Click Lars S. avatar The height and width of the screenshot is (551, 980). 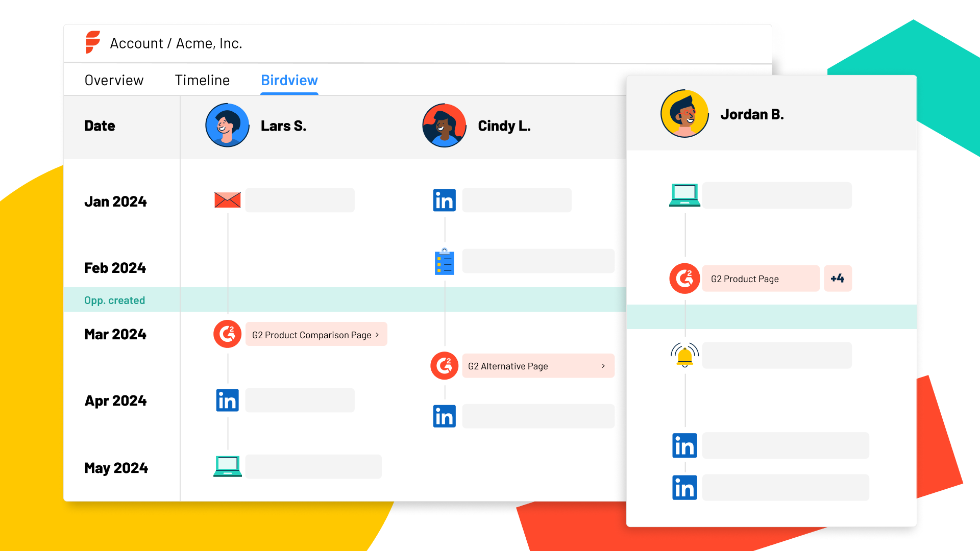(x=227, y=126)
